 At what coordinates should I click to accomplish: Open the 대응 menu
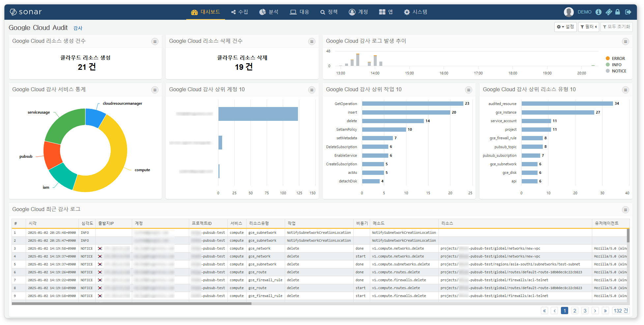pos(300,12)
